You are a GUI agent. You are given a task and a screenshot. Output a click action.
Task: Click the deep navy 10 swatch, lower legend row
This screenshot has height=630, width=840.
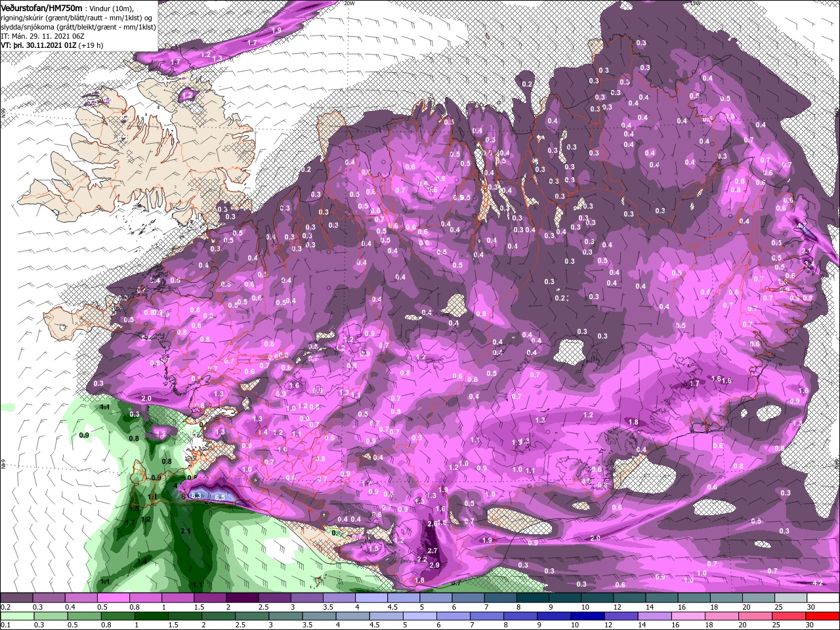pyautogui.click(x=588, y=616)
